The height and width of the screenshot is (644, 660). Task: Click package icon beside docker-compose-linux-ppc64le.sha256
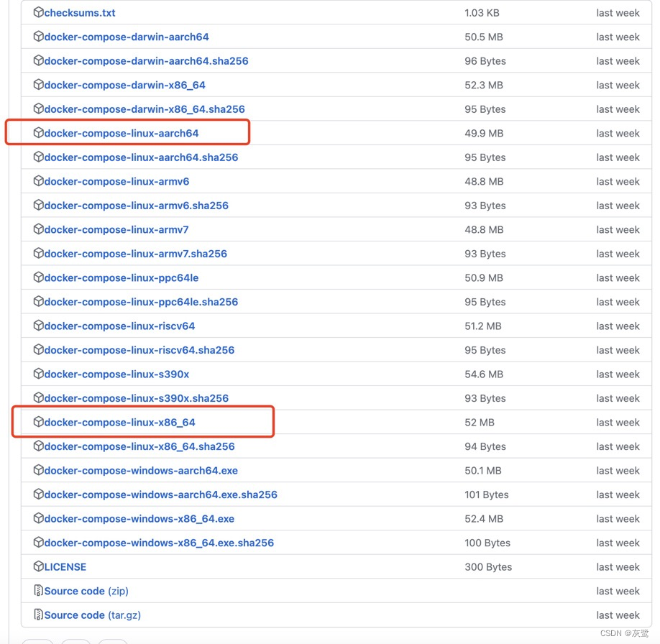click(x=38, y=301)
